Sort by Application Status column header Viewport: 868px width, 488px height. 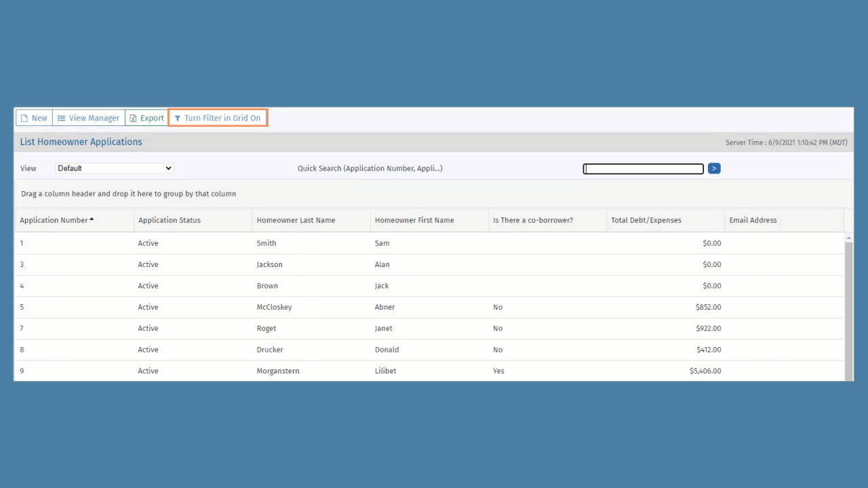170,220
